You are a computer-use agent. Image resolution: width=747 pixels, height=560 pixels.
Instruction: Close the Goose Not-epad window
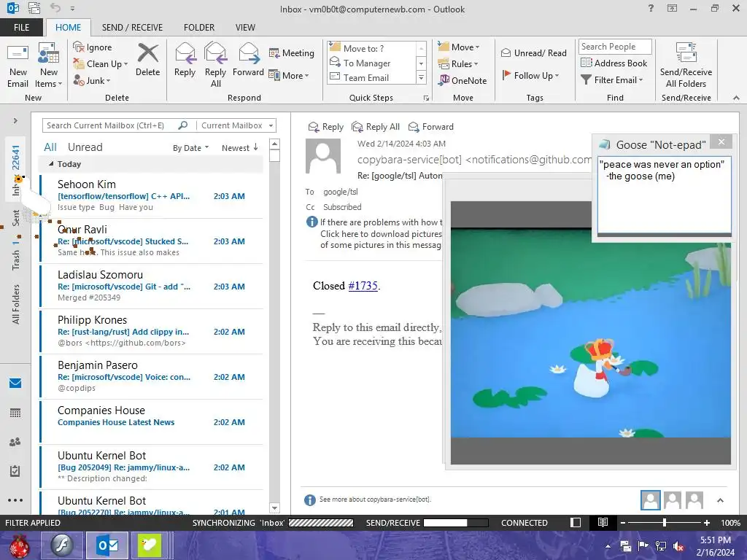point(721,142)
